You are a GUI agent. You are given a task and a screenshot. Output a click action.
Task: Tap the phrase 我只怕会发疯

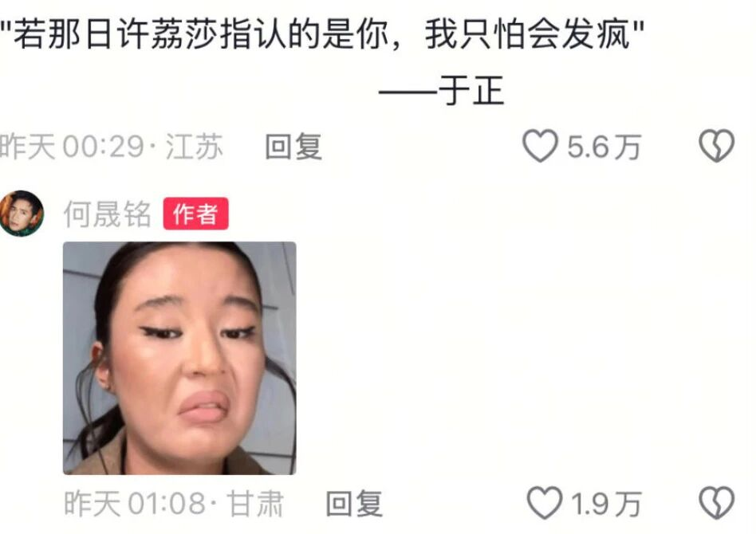click(x=527, y=35)
